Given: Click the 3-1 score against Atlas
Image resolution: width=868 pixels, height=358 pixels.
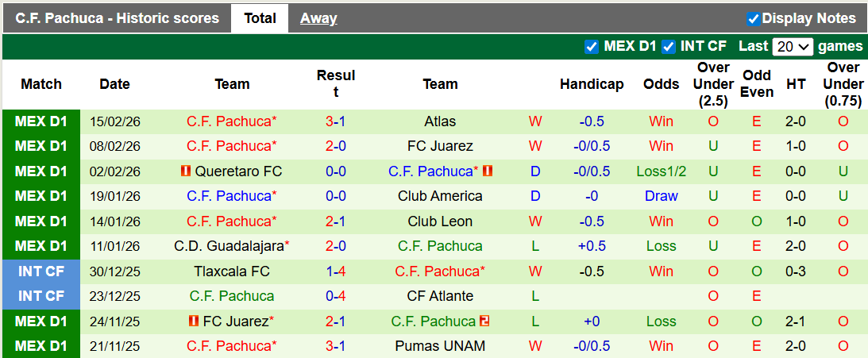Looking at the screenshot, I should pyautogui.click(x=335, y=121).
